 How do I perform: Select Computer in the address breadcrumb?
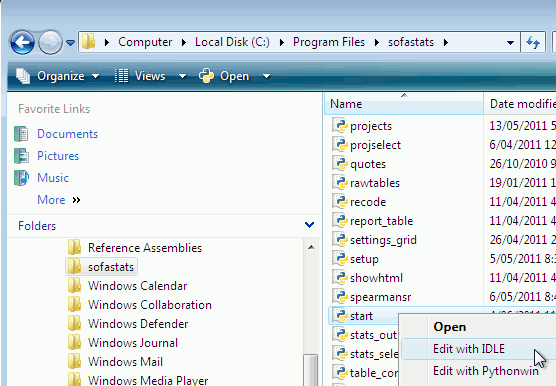coord(145,42)
